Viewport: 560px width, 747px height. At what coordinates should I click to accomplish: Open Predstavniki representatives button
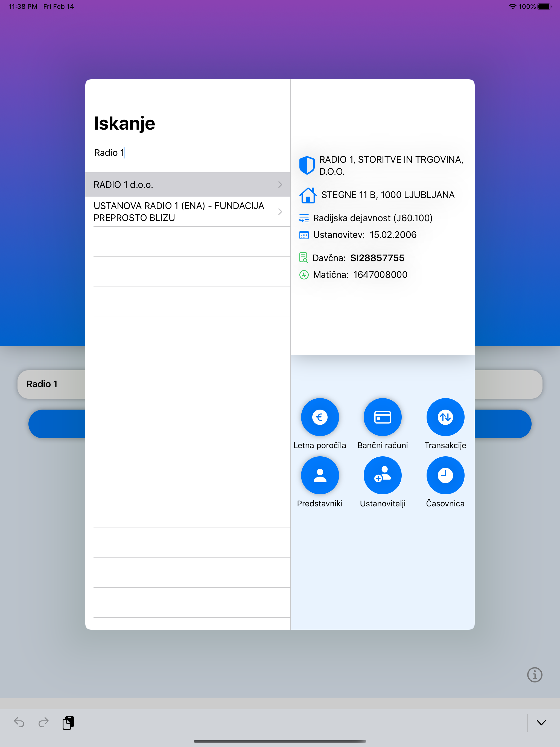(x=320, y=475)
